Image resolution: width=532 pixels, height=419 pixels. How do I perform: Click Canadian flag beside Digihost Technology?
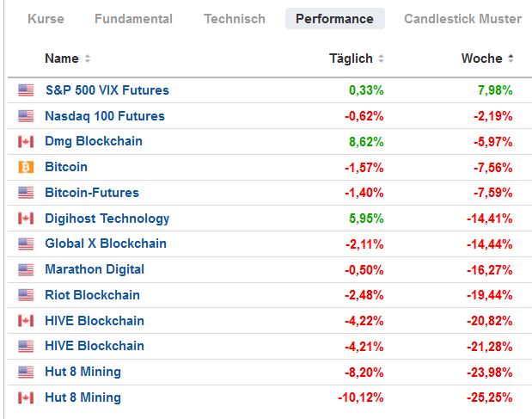pos(26,219)
